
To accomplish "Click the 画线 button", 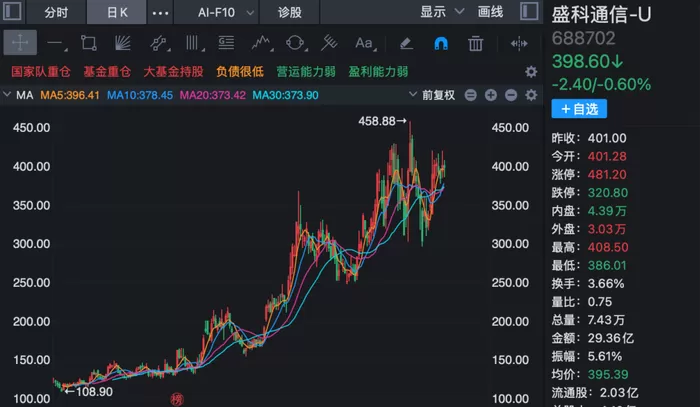I will 490,12.
